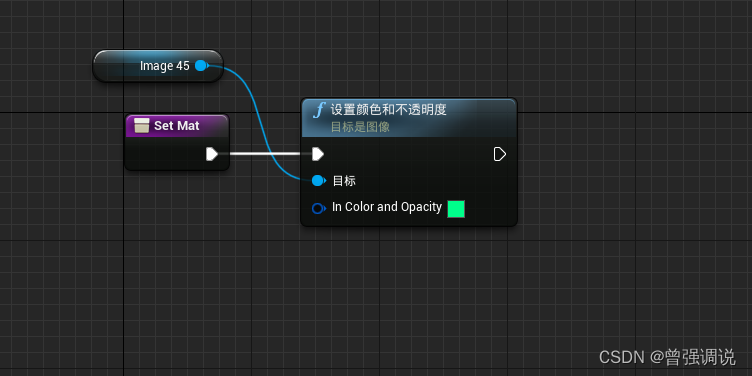The width and height of the screenshot is (752, 376).
Task: Click the Image 45 output pin
Action: (201, 66)
